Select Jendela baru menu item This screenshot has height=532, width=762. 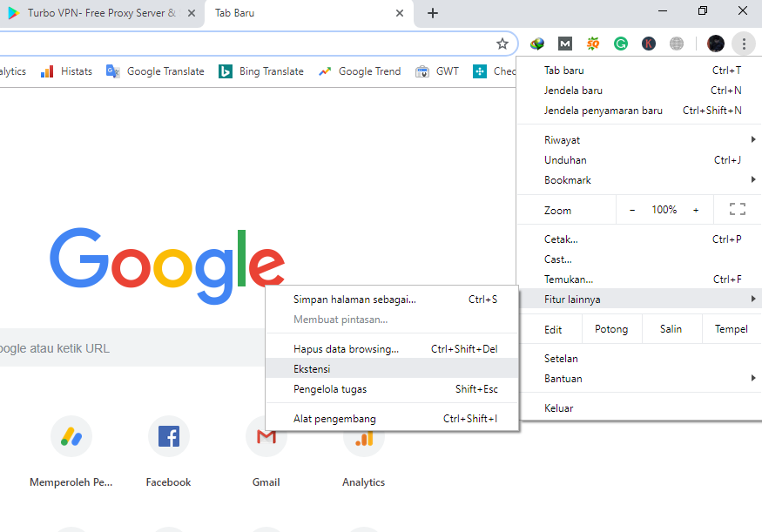coord(639,91)
